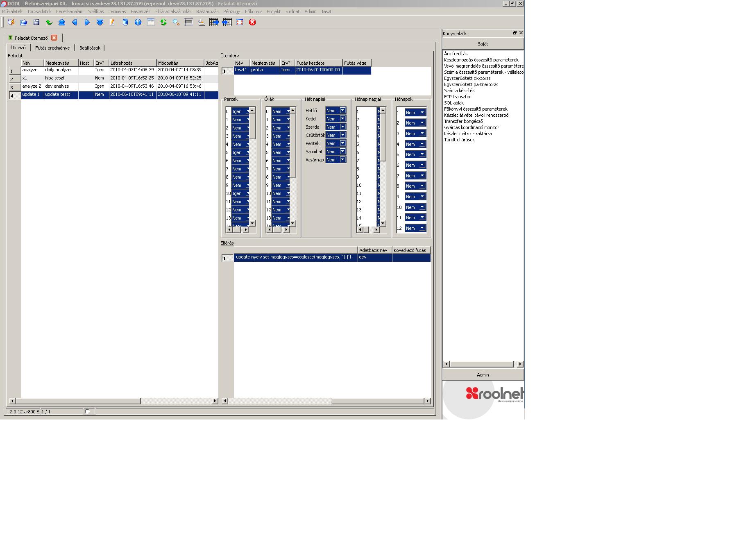Click the blue info toolbar icon

138,22
